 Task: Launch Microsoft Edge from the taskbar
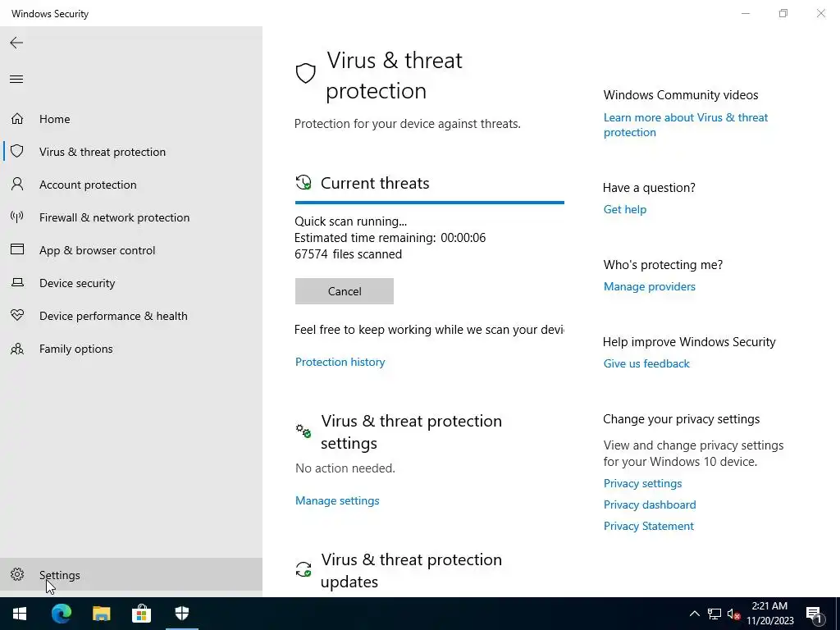(x=61, y=614)
